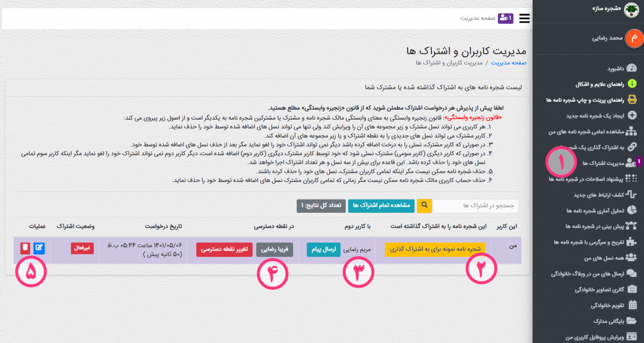644x343 pixels.
Task: Click the تعداد کل نتایج button
Action: click(x=321, y=205)
